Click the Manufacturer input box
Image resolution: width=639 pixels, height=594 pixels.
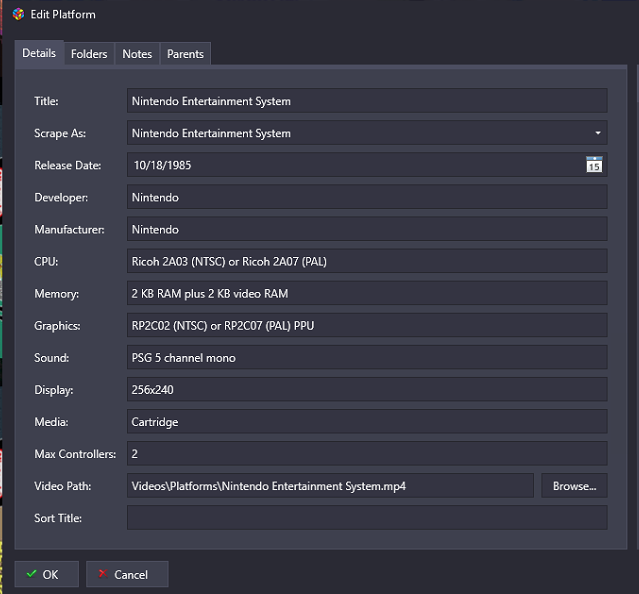367,229
